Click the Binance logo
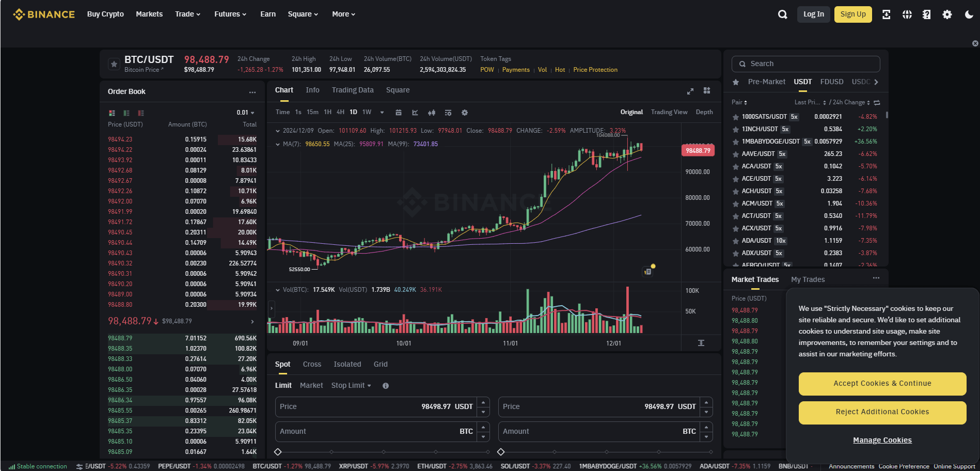 click(44, 14)
